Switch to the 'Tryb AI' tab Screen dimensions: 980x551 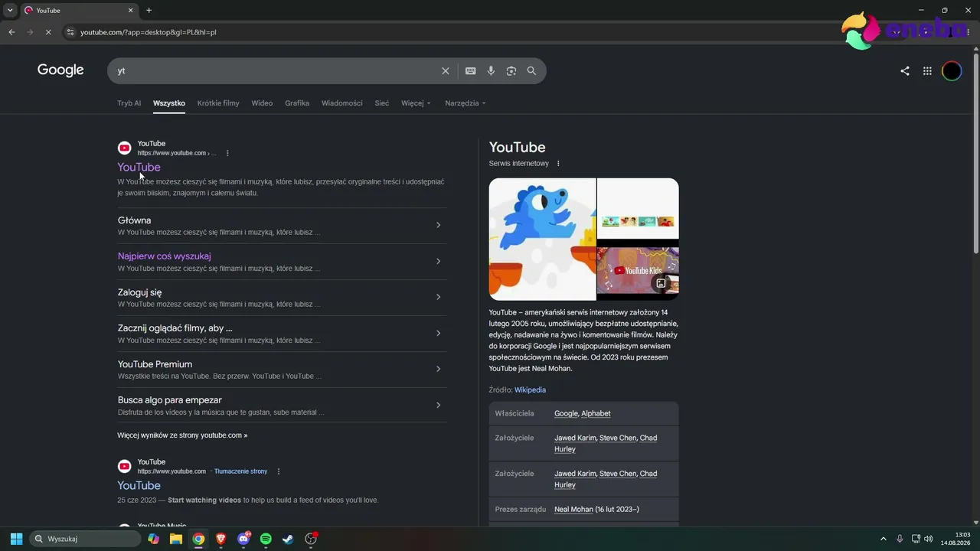click(129, 103)
